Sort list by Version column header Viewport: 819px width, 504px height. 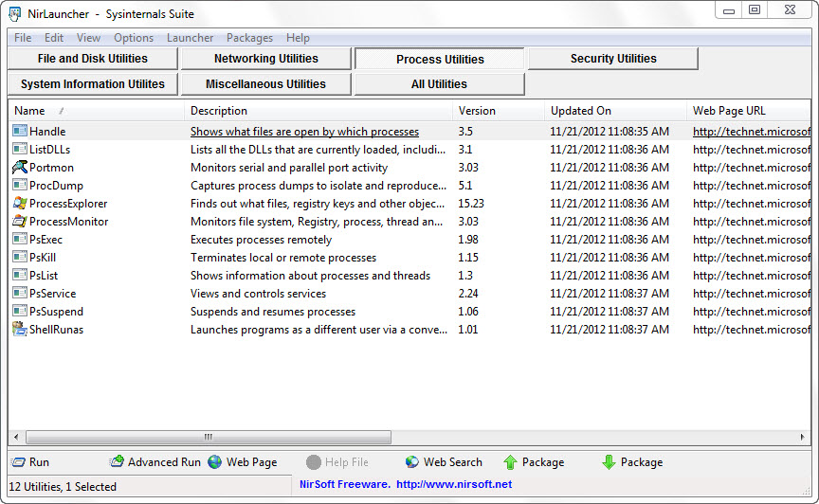point(499,111)
